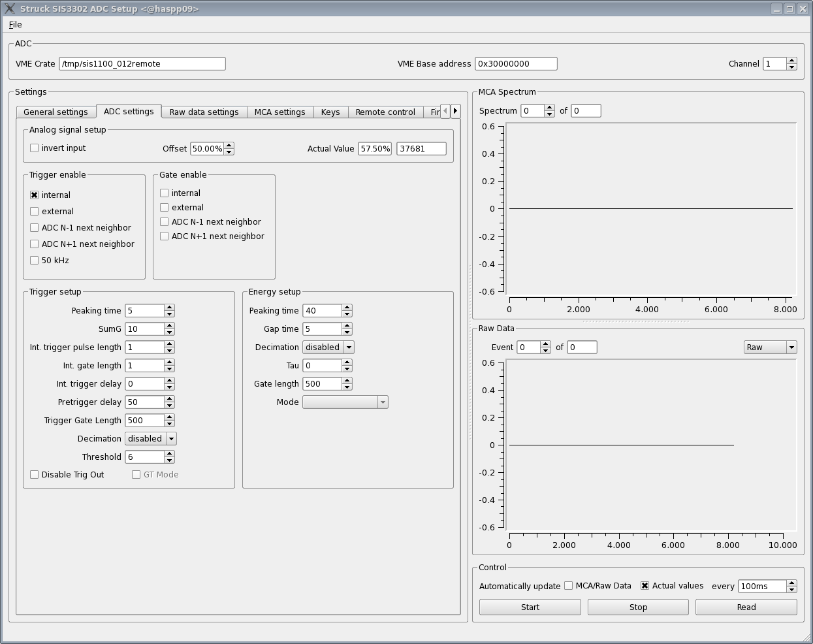Click the Trigger Peaking time value field

[144, 311]
